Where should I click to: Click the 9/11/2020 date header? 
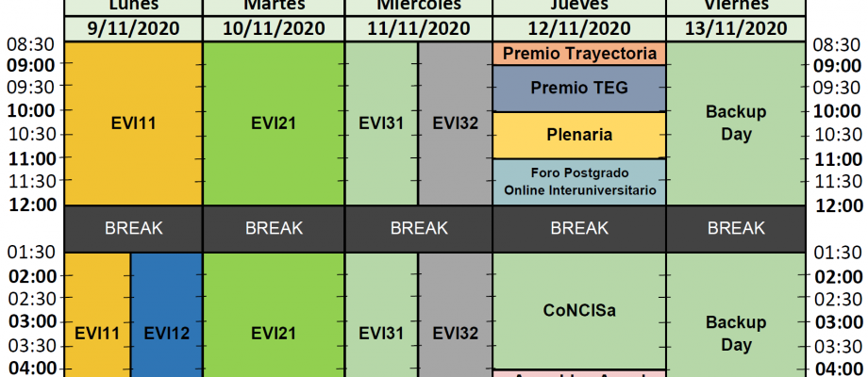(134, 28)
